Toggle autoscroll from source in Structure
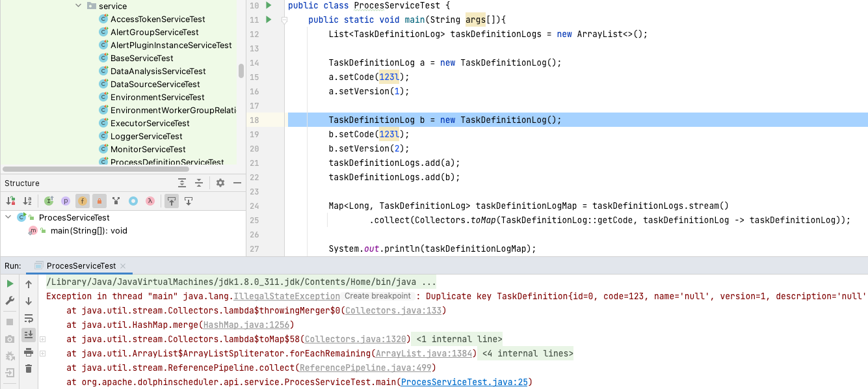868x389 pixels. point(189,201)
